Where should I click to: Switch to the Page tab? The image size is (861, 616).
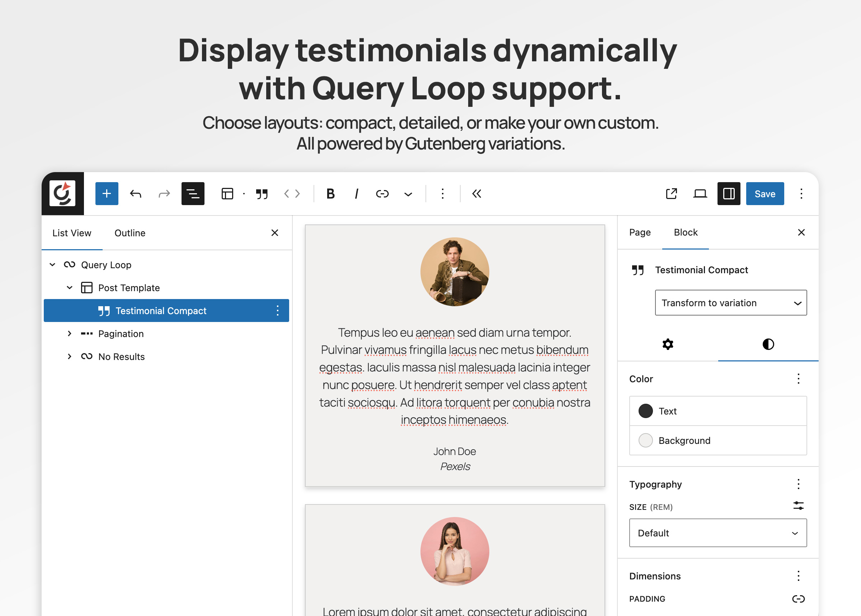639,232
